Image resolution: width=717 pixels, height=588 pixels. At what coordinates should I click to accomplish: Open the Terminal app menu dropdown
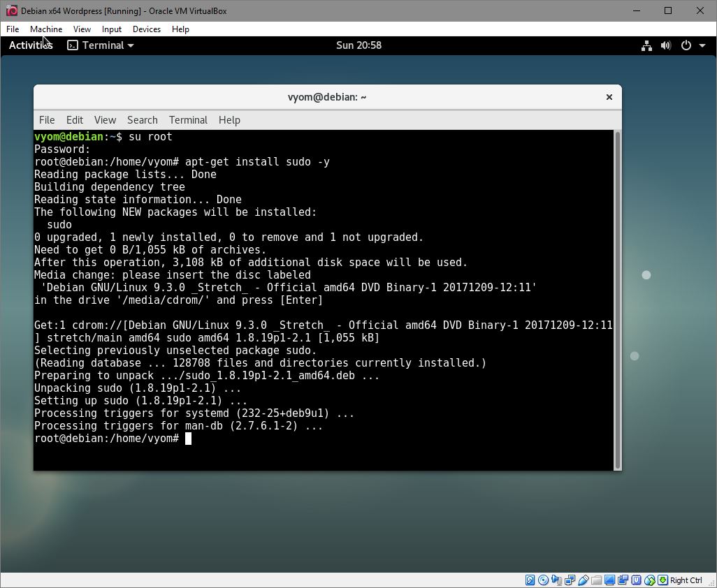tap(101, 45)
